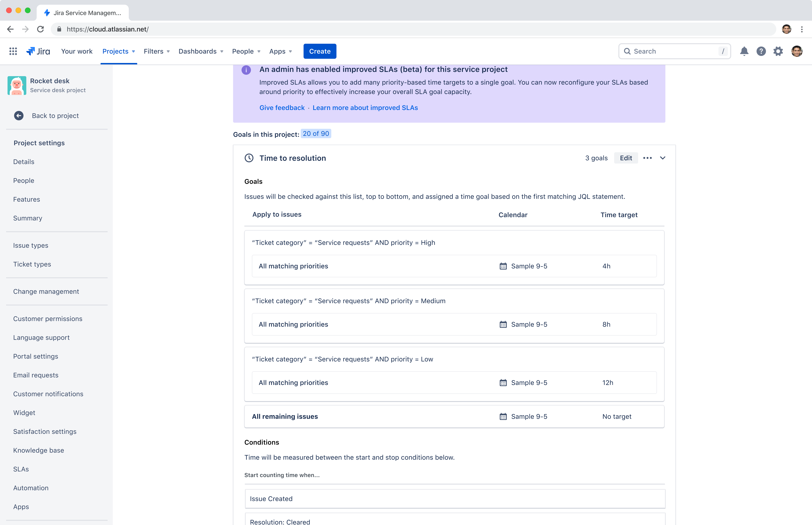Go to Your work tab
Viewport: 812px width, 525px height.
click(x=77, y=51)
